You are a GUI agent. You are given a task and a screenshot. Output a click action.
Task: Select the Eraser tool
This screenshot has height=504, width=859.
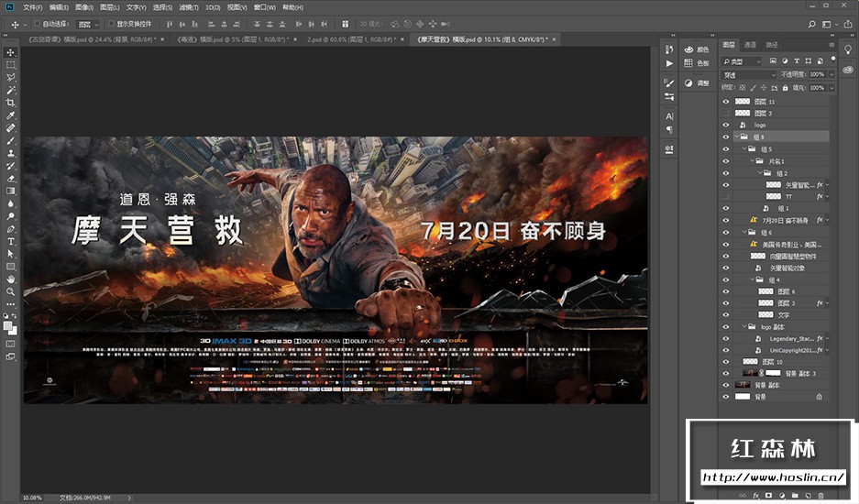click(10, 179)
